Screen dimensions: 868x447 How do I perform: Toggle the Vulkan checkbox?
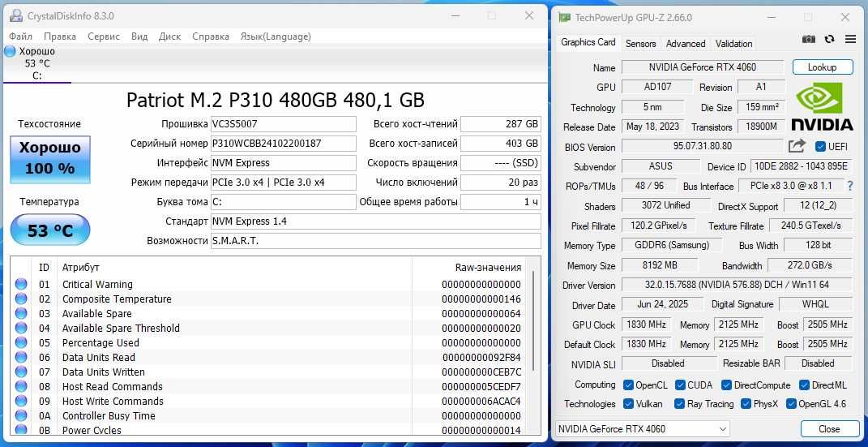coord(628,404)
